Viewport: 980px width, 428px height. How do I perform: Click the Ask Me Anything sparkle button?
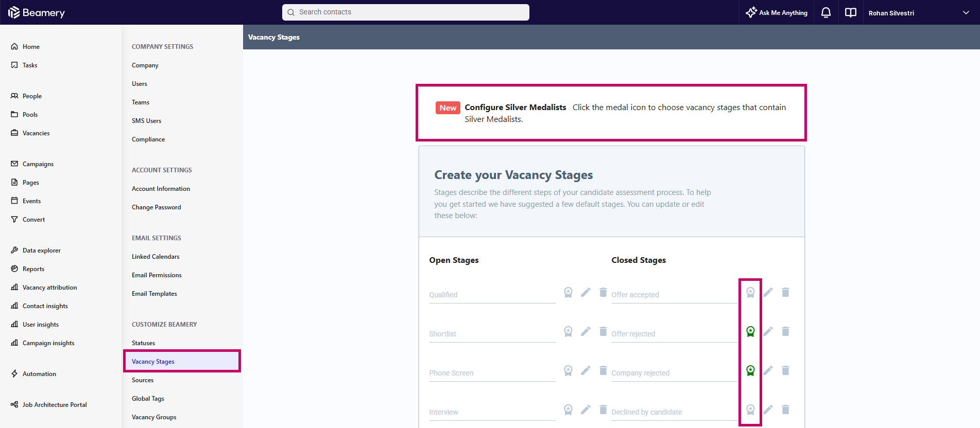pos(777,12)
